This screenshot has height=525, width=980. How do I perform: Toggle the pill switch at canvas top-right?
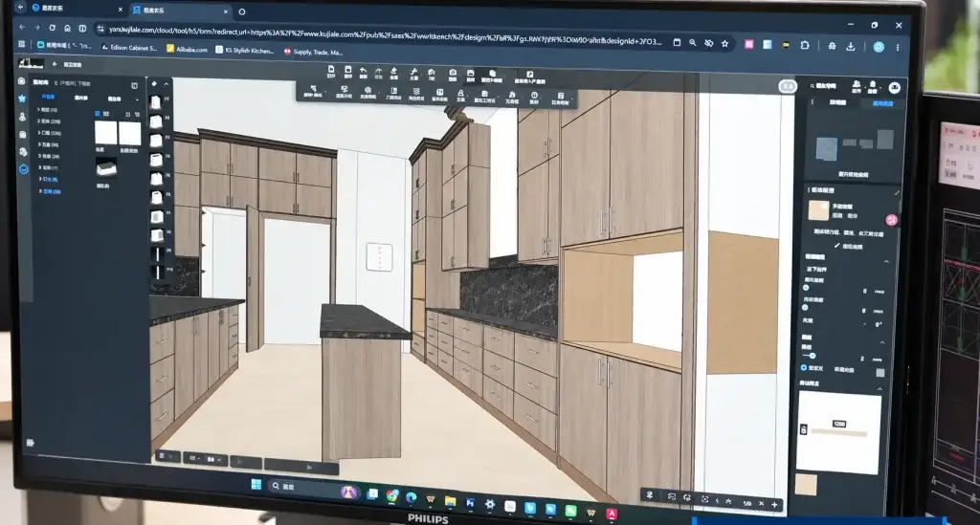pyautogui.click(x=788, y=86)
